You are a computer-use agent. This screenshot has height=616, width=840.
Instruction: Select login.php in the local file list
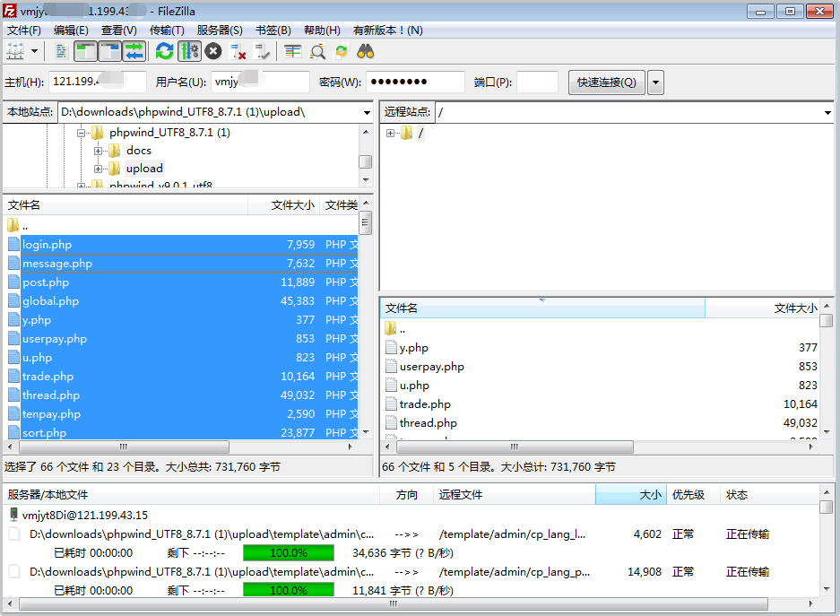pyautogui.click(x=48, y=244)
